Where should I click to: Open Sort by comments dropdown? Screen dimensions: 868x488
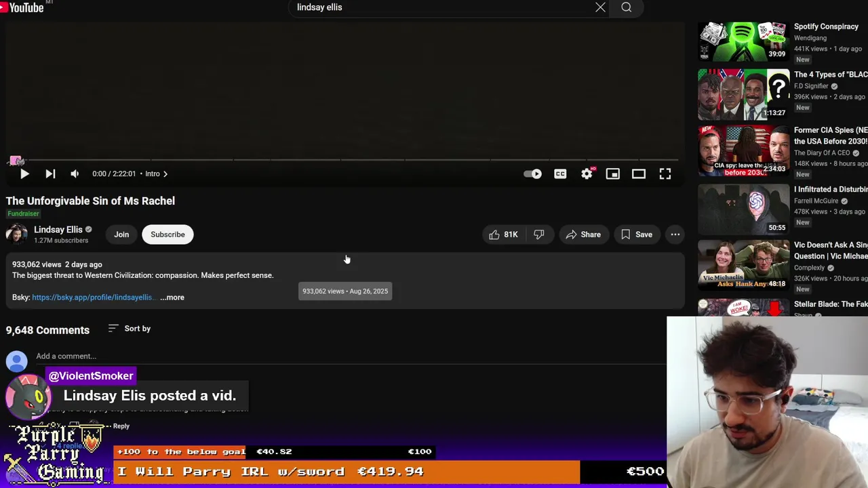click(130, 329)
